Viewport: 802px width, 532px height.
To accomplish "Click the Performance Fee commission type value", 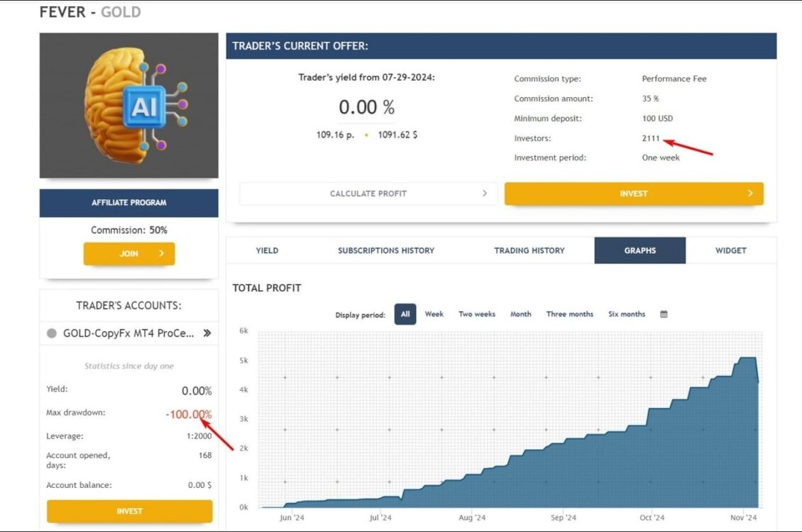I will (x=674, y=79).
